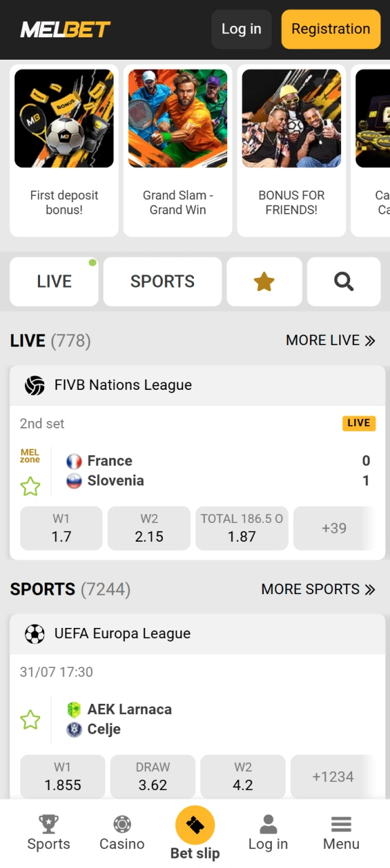This screenshot has height=868, width=390.
Task: Select W1 odds 1.7 for France
Action: coord(61,528)
